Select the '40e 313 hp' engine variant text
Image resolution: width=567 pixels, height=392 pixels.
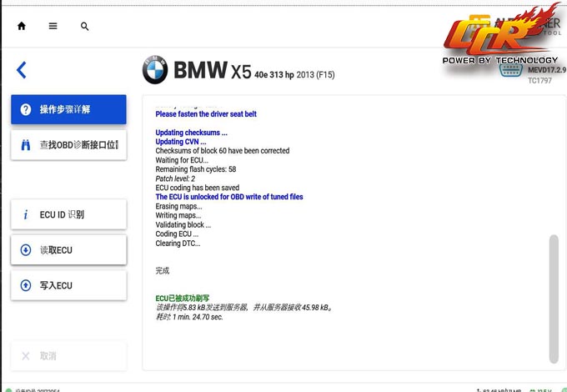click(274, 74)
